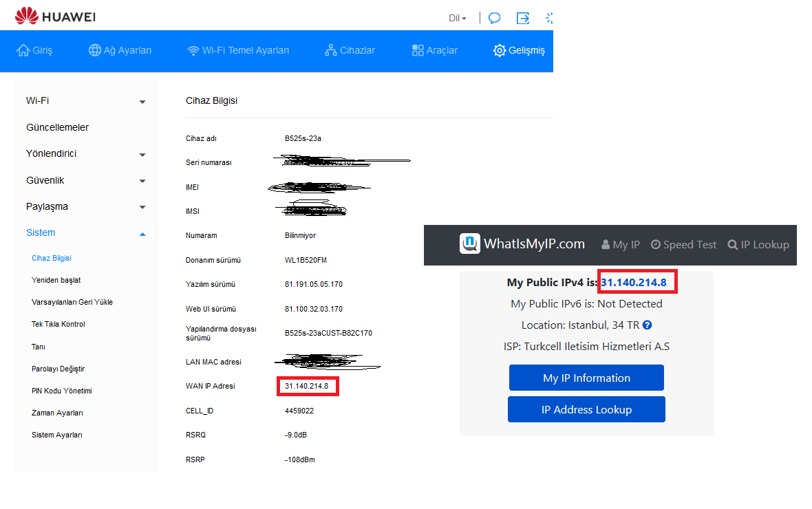The width and height of the screenshot is (812, 509).
Task: Click ISP Turkcell Iletisim Hizmetleri text
Action: [586, 347]
